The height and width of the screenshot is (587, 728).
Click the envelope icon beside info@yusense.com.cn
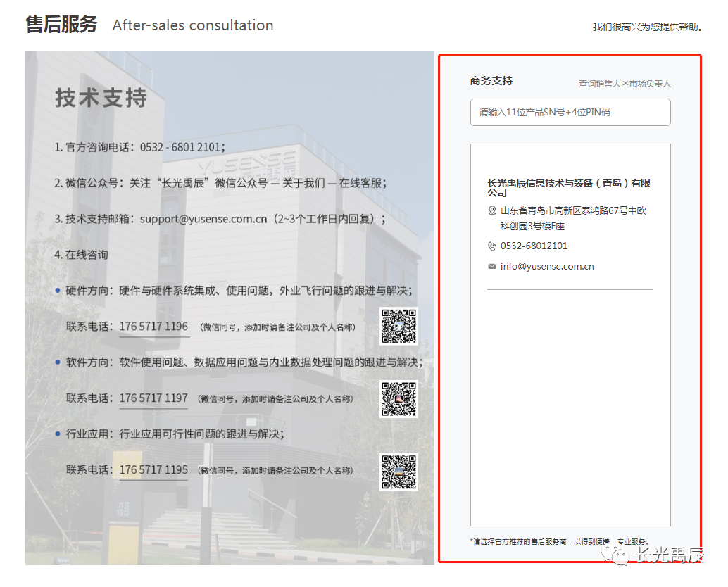point(492,267)
